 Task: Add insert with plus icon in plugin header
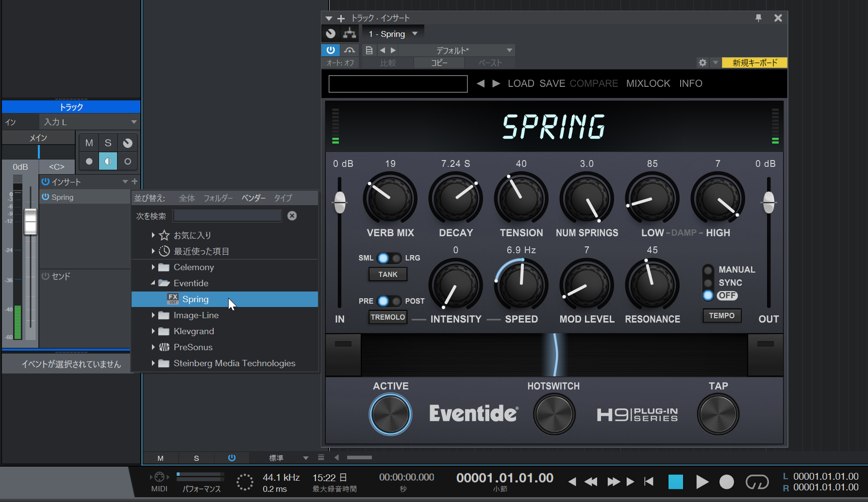341,18
